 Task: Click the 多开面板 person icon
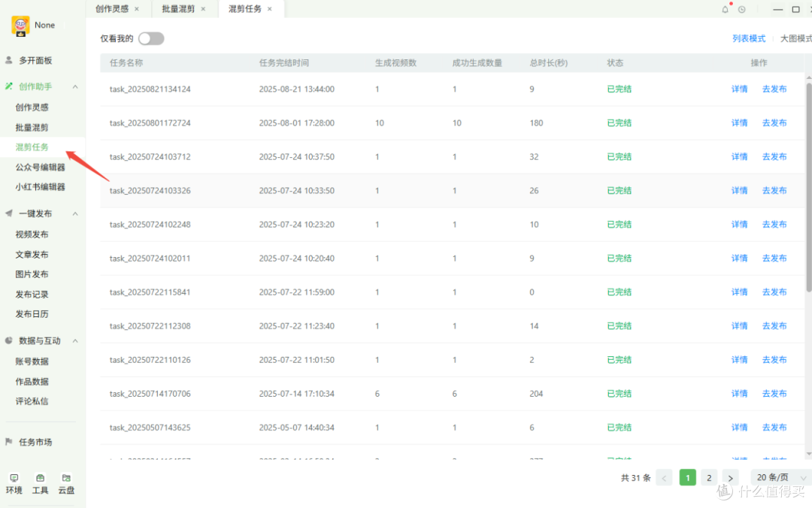(x=9, y=60)
